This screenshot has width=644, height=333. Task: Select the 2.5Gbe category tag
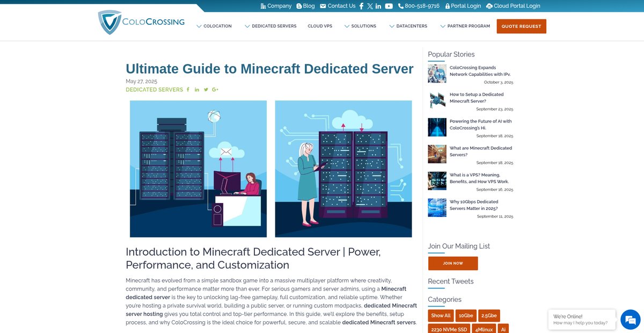[489, 316]
